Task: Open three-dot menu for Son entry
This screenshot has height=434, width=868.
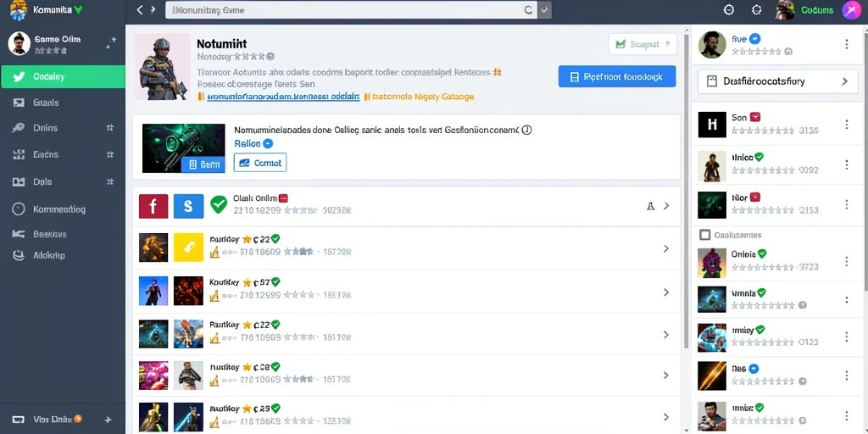Action: tap(847, 125)
